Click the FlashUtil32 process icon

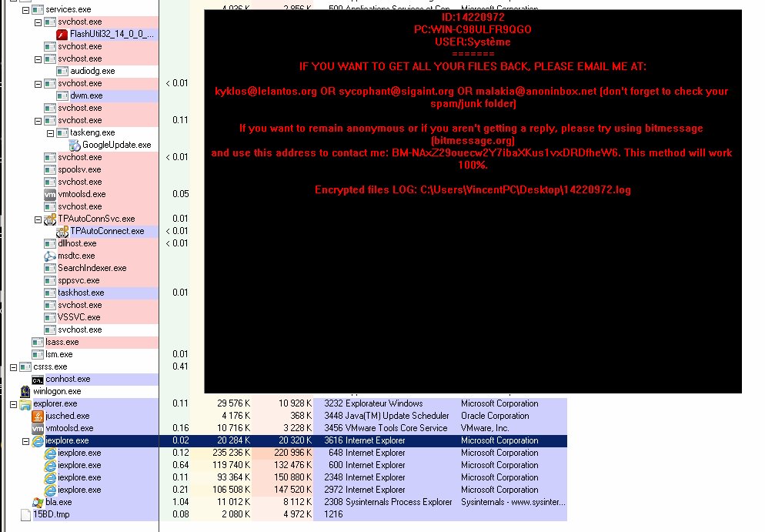click(62, 34)
